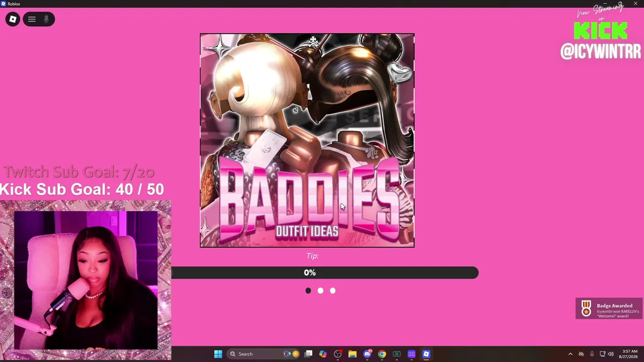Click the 'Twitch Sub Goal: 7/20' text

click(x=79, y=172)
